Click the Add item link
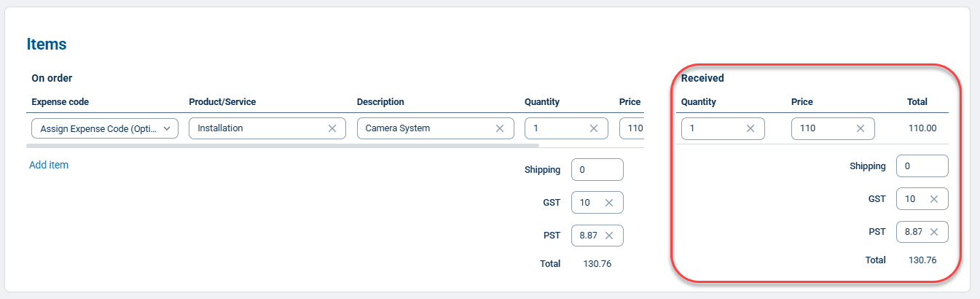980x299 pixels. pos(49,165)
